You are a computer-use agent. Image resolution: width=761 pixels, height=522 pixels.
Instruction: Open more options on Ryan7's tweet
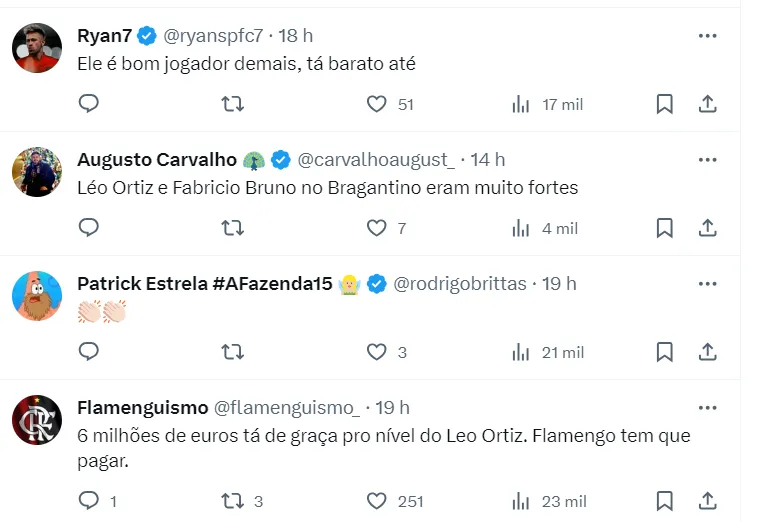tap(707, 36)
